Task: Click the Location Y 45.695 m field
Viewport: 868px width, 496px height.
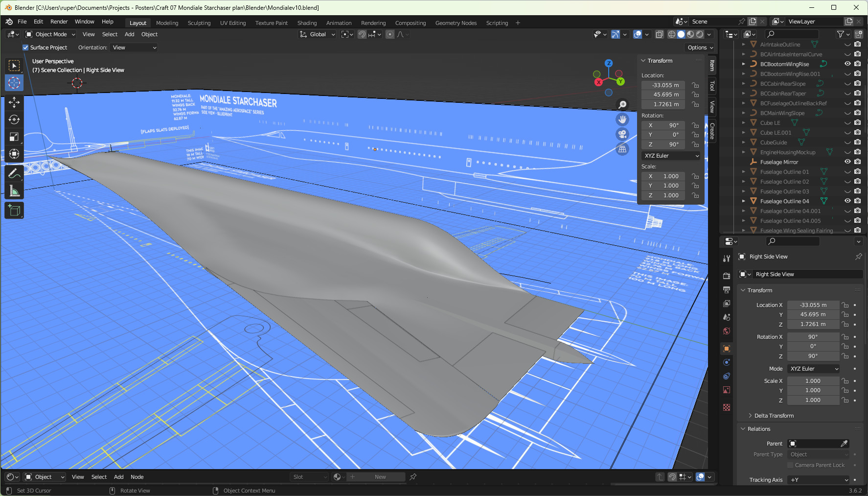Action: (813, 315)
